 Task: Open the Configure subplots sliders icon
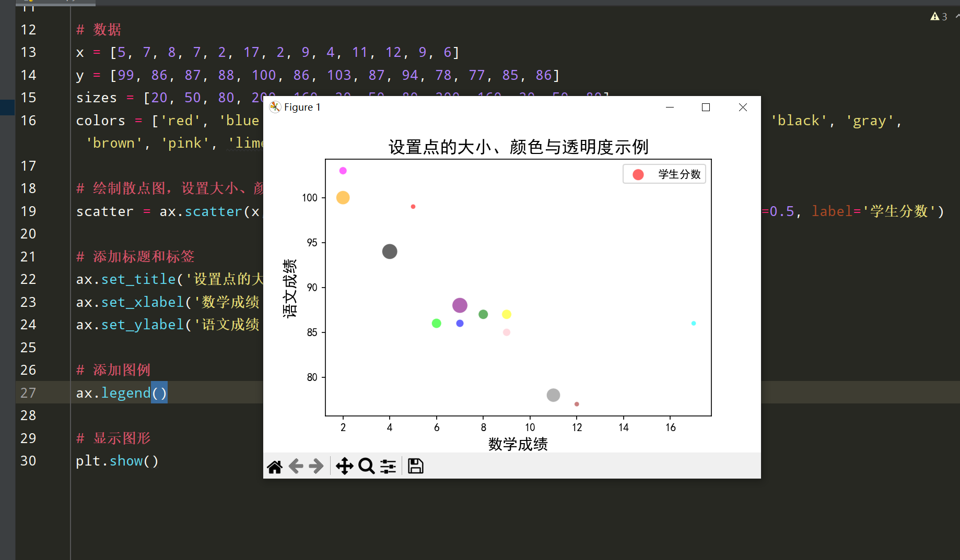(388, 466)
